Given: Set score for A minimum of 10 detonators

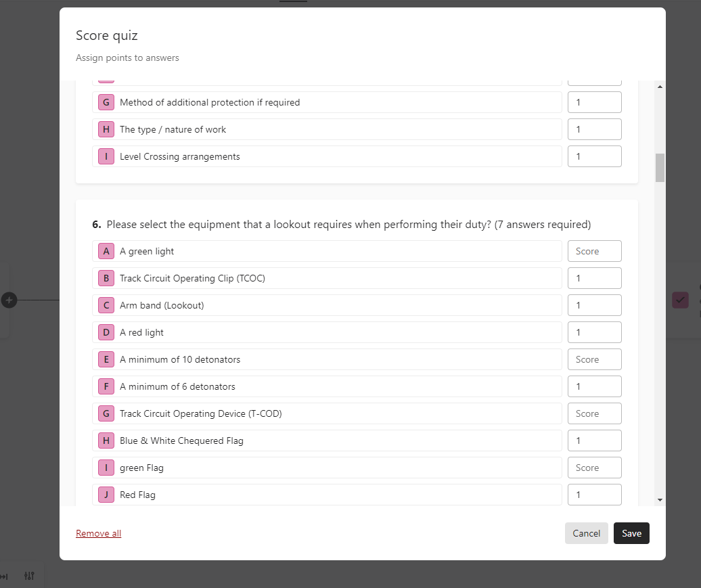Looking at the screenshot, I should (x=595, y=359).
